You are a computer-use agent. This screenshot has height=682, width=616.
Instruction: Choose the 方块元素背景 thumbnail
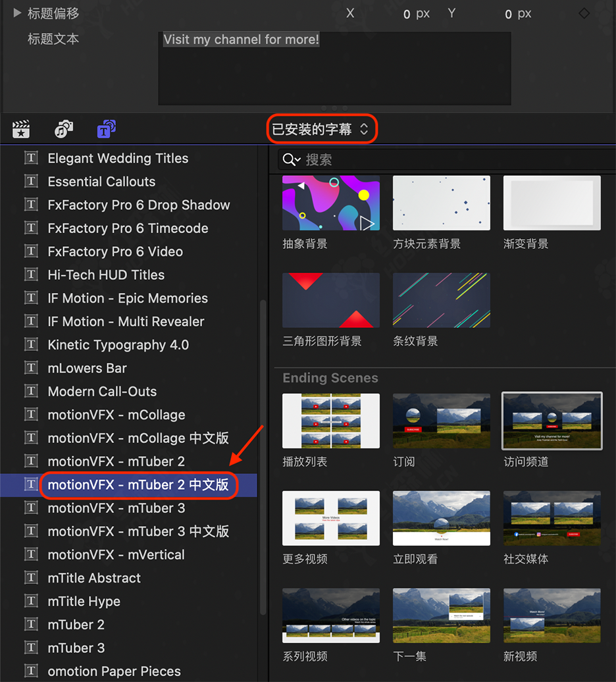(441, 203)
